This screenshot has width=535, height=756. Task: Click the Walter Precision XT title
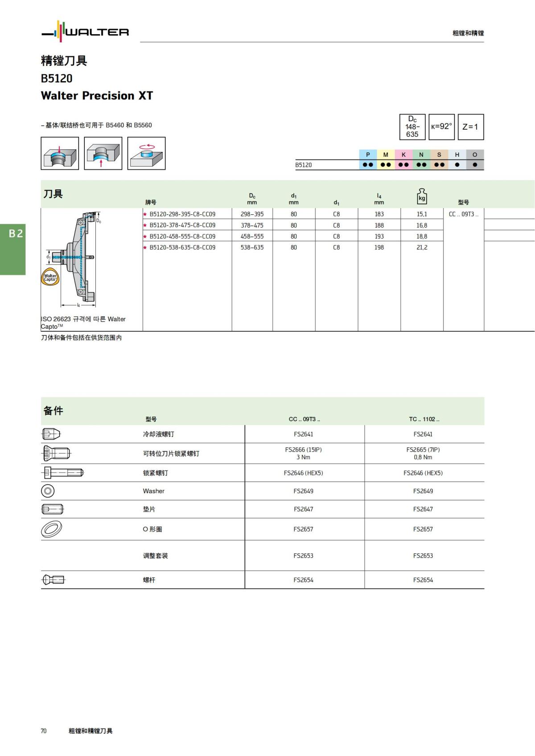tap(97, 96)
